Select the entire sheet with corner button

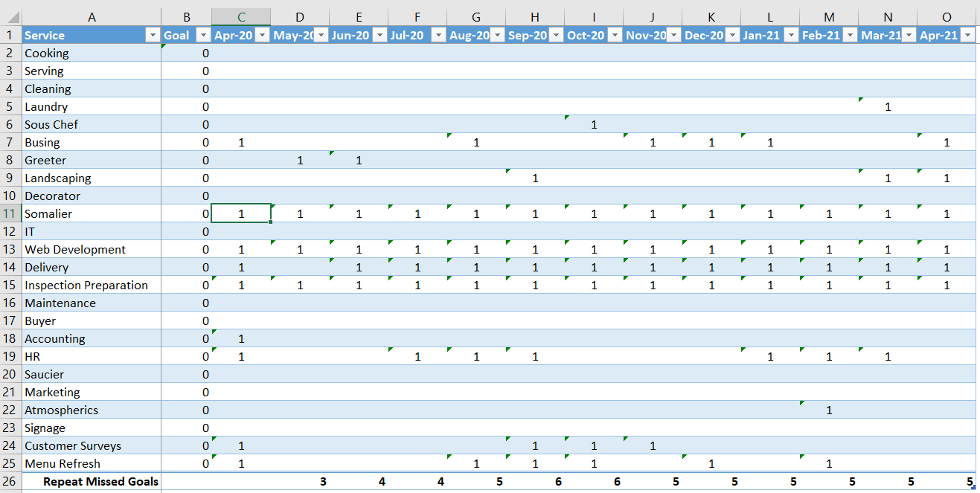tap(10, 17)
